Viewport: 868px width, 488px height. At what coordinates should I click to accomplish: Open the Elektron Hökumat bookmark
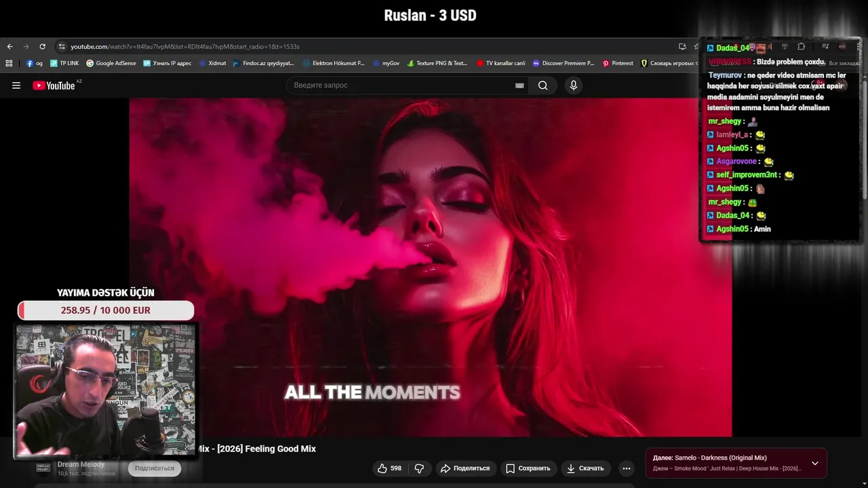pos(334,63)
